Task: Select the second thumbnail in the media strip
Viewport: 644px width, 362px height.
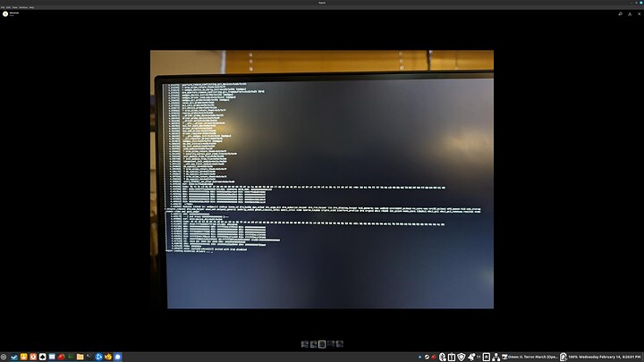Action: 313,344
